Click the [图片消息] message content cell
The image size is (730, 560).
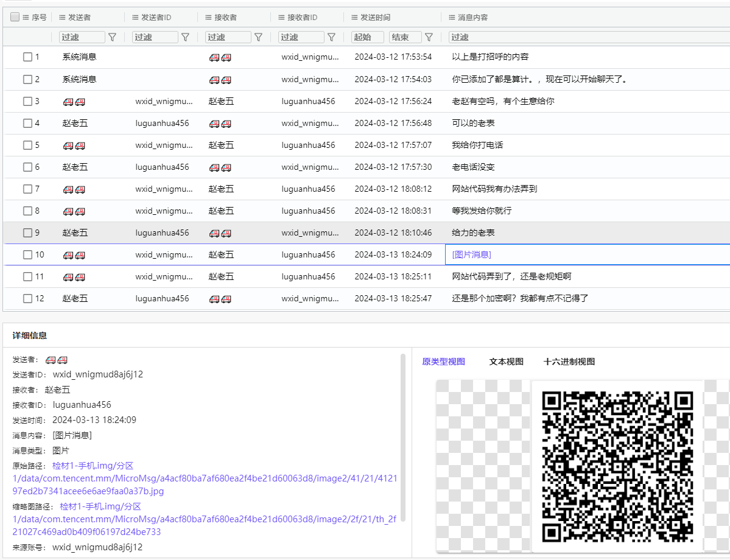471,254
